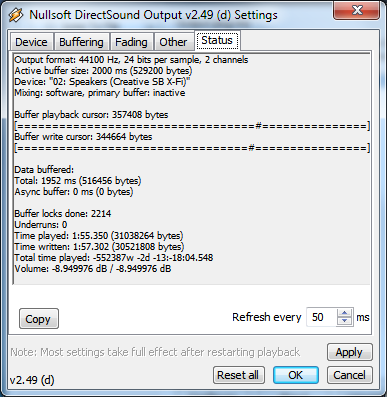
Task: Click the 'Output format: 44100 Hz' line
Action: [x=131, y=60]
